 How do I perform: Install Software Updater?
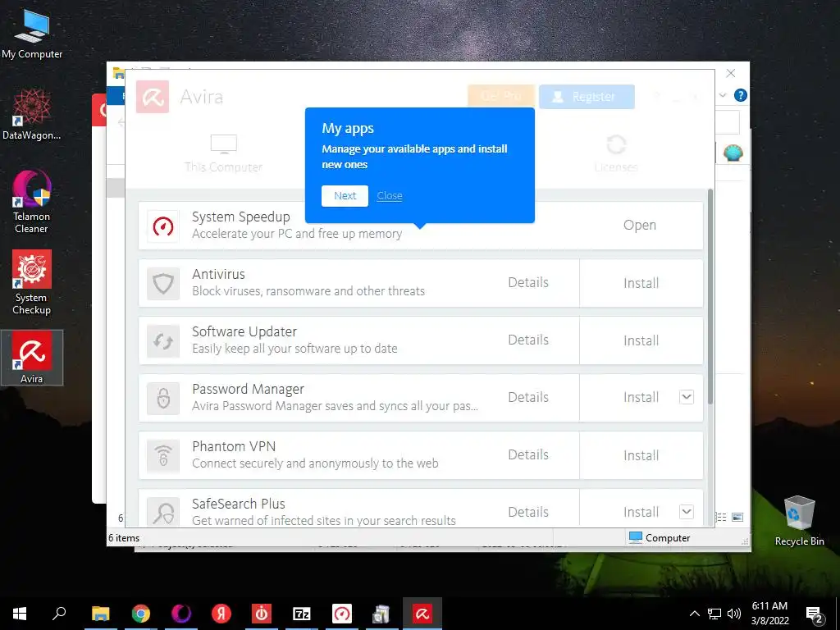pos(641,340)
